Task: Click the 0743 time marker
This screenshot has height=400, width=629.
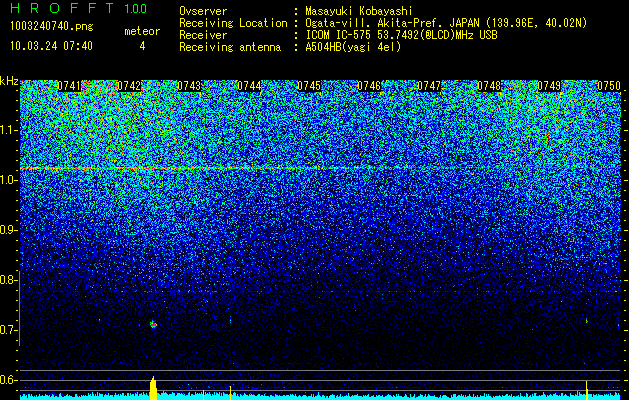Action: click(189, 86)
